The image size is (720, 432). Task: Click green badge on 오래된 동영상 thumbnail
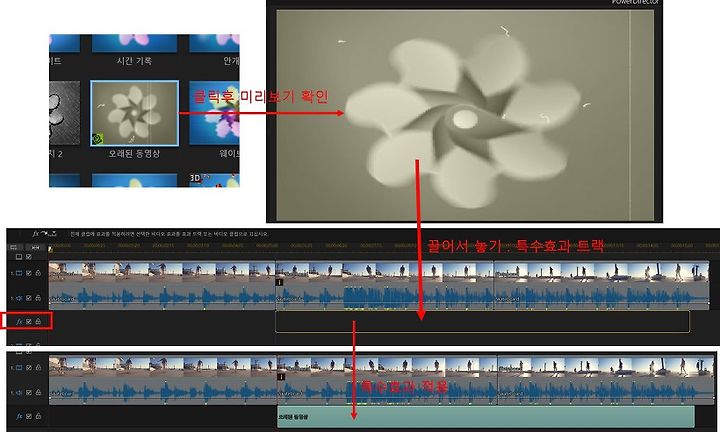[97, 139]
